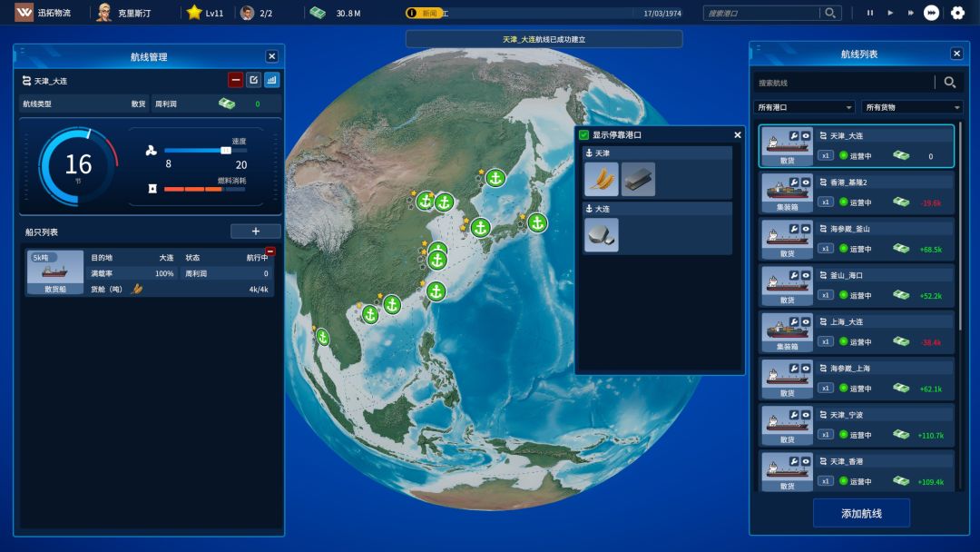Toggle eye visibility for 天津_香港 route

(x=806, y=461)
